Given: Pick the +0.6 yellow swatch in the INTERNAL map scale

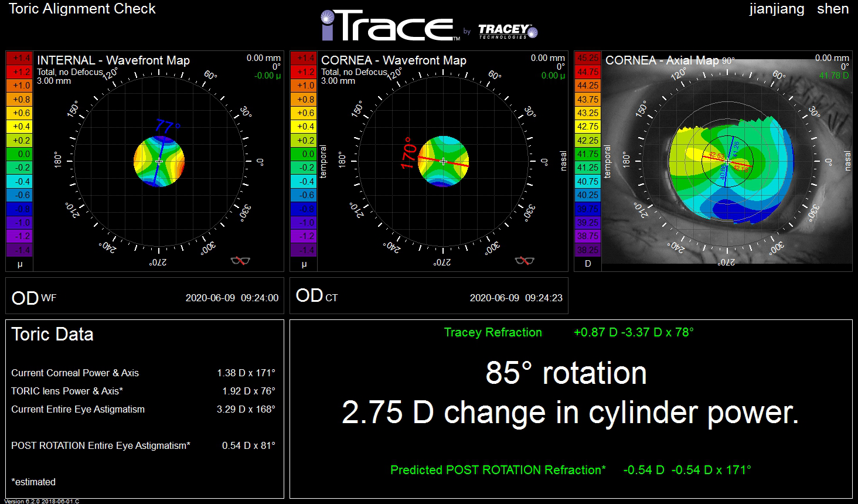Looking at the screenshot, I should (x=19, y=113).
